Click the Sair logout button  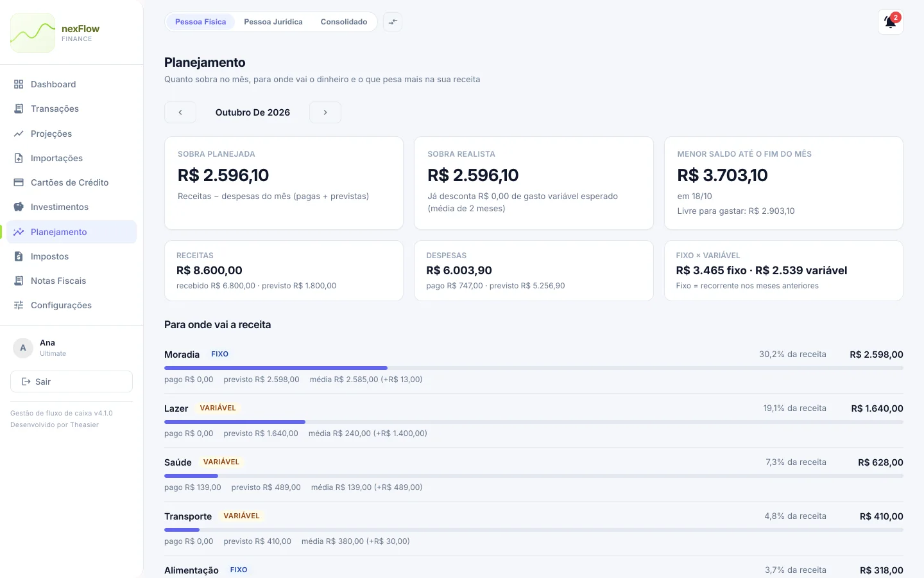pyautogui.click(x=72, y=381)
